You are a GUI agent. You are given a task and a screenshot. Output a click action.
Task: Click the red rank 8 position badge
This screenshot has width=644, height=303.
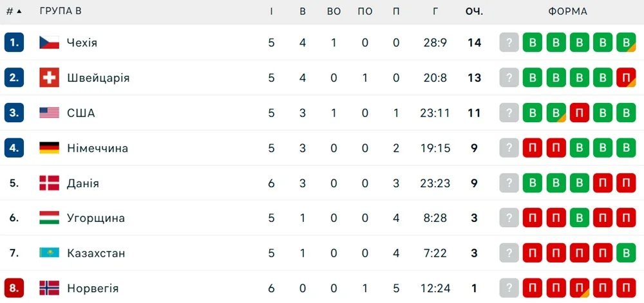14,288
